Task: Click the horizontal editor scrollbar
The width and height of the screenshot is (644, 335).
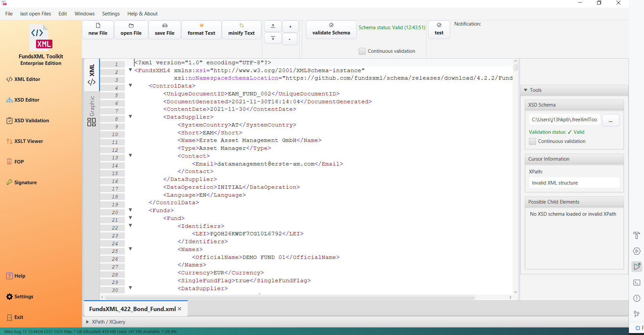Action: pos(290,297)
